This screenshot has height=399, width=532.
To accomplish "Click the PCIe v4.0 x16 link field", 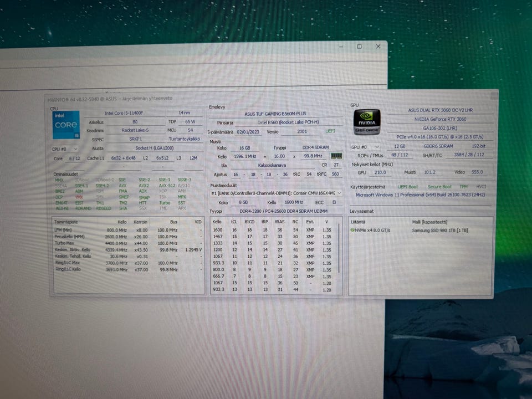I will coord(440,137).
